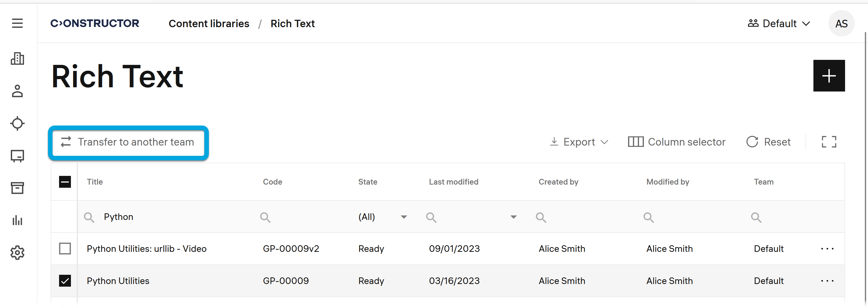Open the settings gear sidebar icon

pos(17,252)
